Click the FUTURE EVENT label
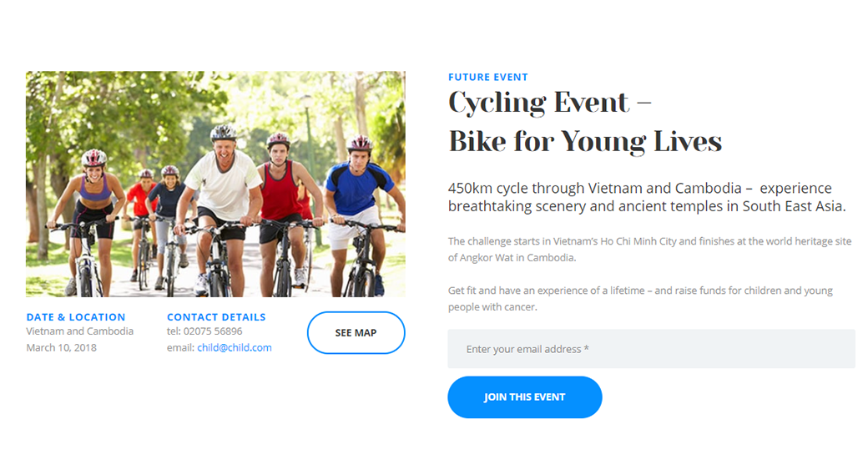 click(487, 77)
